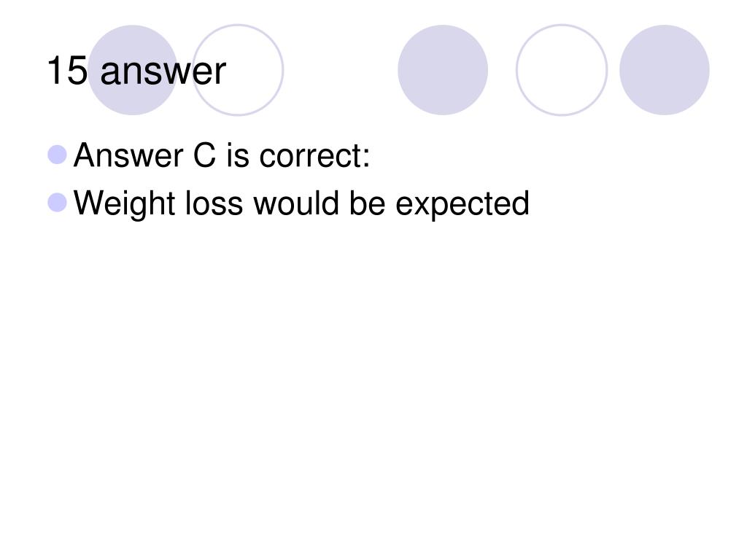
Task: Click the digit '1' in the title
Action: click(55, 71)
